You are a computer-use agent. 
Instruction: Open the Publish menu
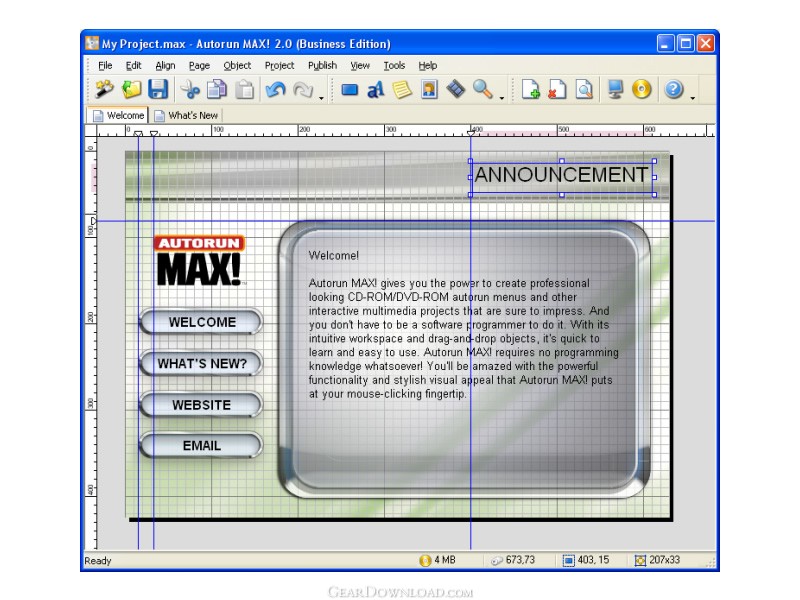tap(322, 66)
